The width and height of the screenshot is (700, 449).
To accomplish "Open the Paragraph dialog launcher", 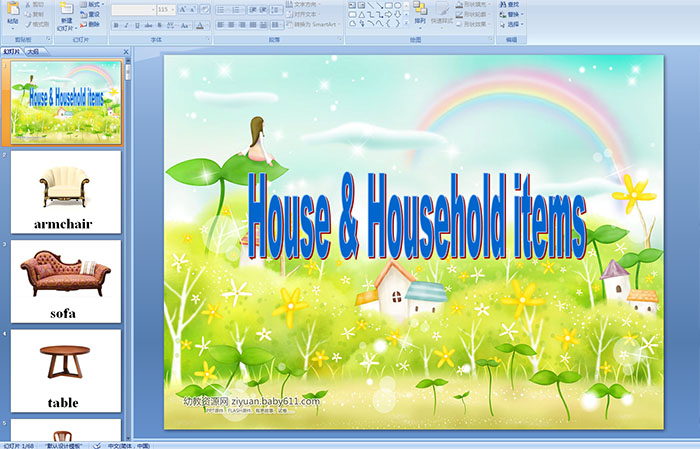I will point(340,39).
